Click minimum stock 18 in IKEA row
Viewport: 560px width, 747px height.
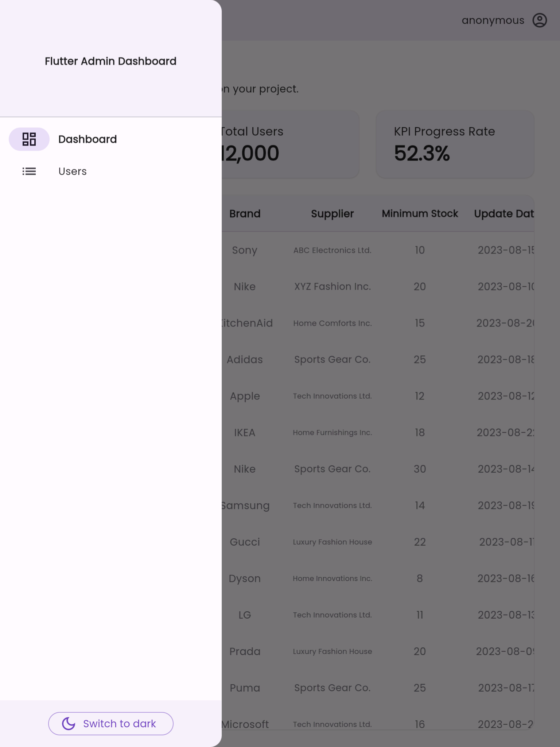point(420,433)
